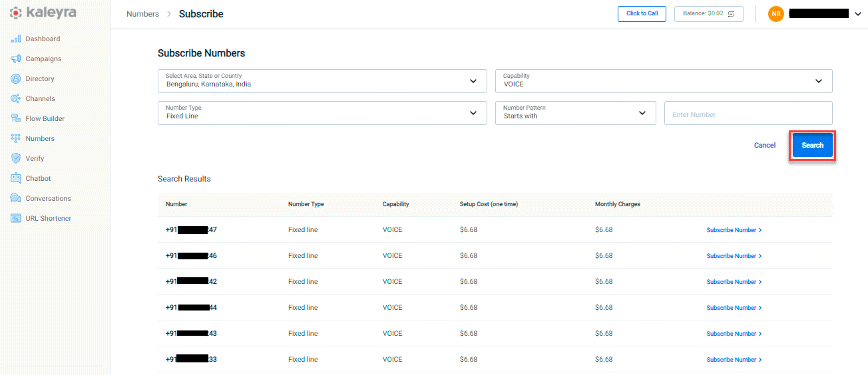Screen dimensions: 868x375
Task: Open Campaigns via its megaphone icon
Action: (16, 59)
